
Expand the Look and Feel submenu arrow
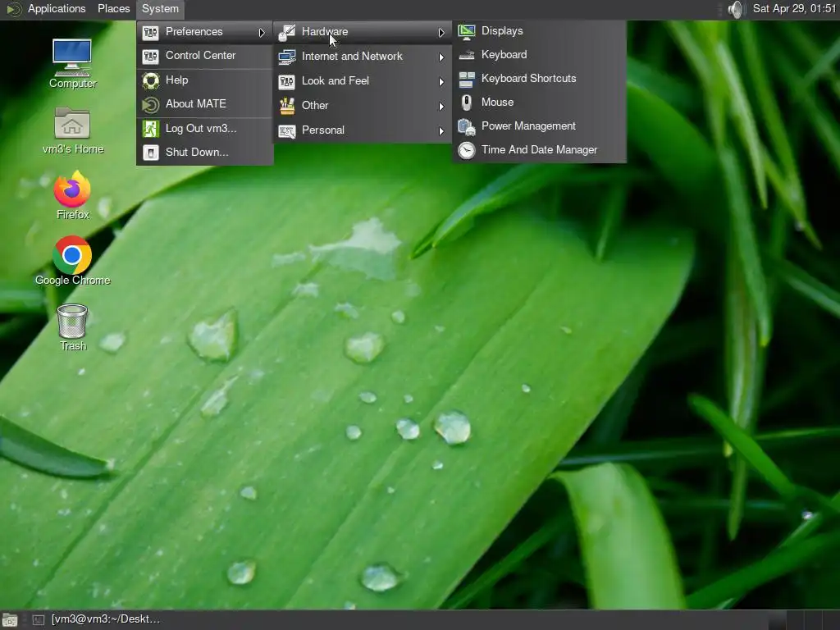point(441,81)
